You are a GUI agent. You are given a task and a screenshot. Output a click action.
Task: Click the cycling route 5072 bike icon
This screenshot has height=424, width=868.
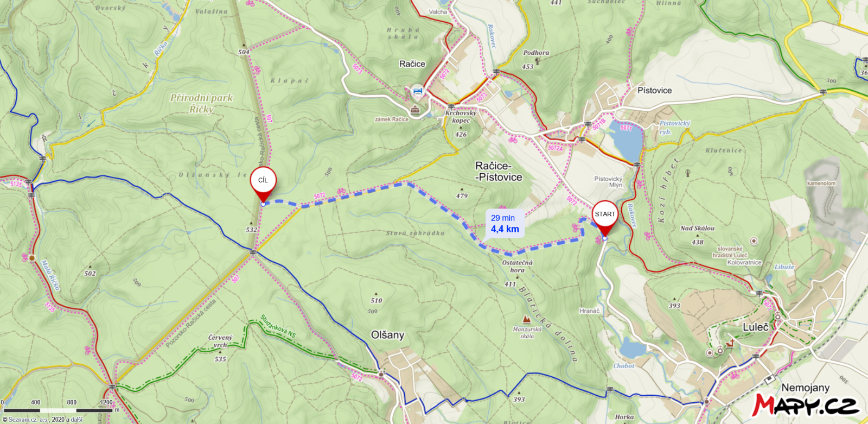coord(341,191)
